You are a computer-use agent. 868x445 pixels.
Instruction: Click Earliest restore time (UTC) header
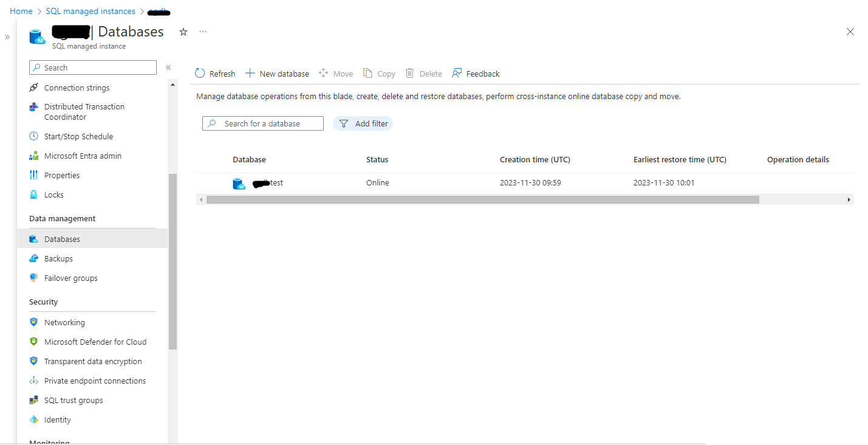click(x=680, y=159)
